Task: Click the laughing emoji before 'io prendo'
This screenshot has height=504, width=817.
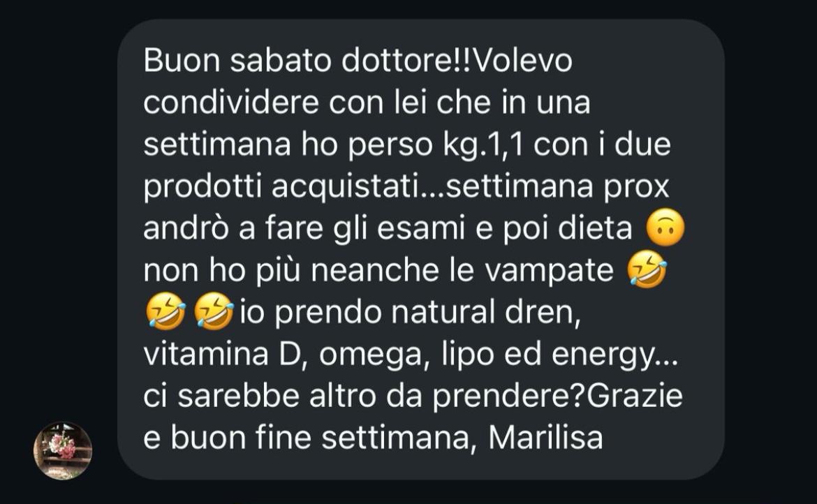Action: point(213,311)
